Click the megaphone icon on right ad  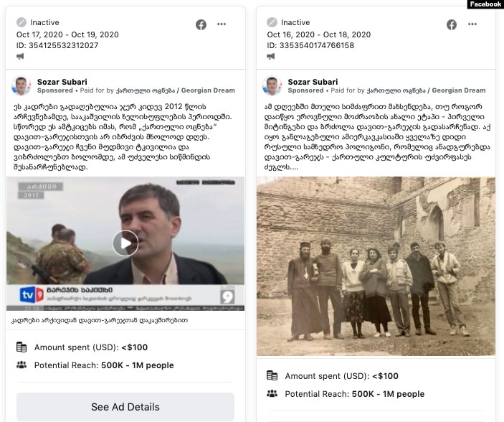271,57
